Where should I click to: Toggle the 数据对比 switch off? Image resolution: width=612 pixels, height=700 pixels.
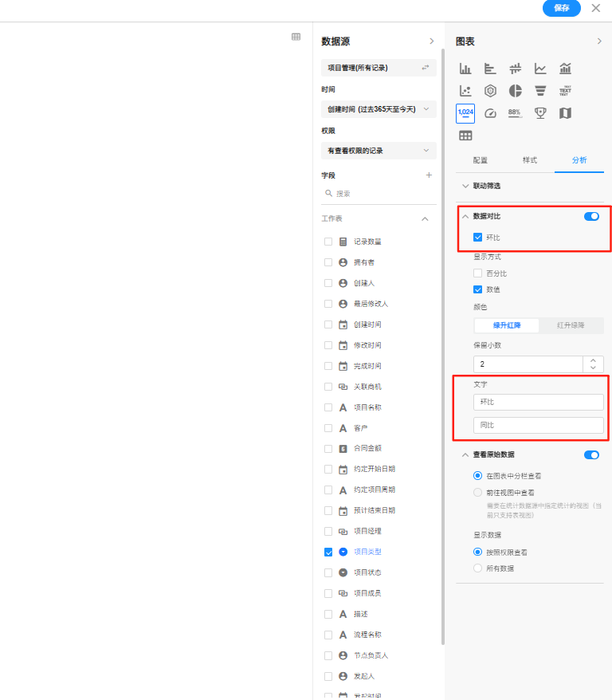[591, 216]
